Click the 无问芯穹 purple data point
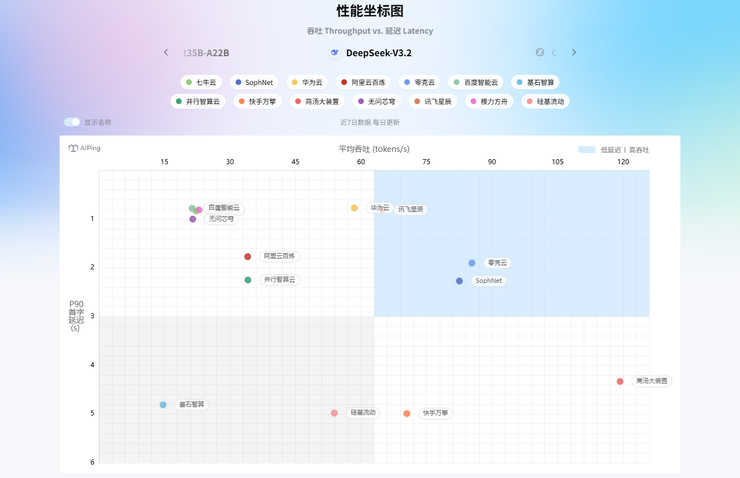Viewport: 740px width, 478px height. pyautogui.click(x=193, y=219)
